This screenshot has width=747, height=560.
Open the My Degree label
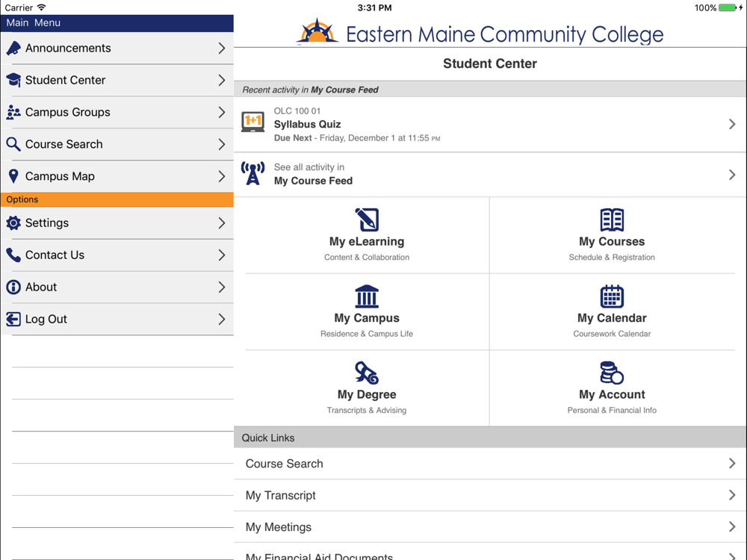[367, 394]
